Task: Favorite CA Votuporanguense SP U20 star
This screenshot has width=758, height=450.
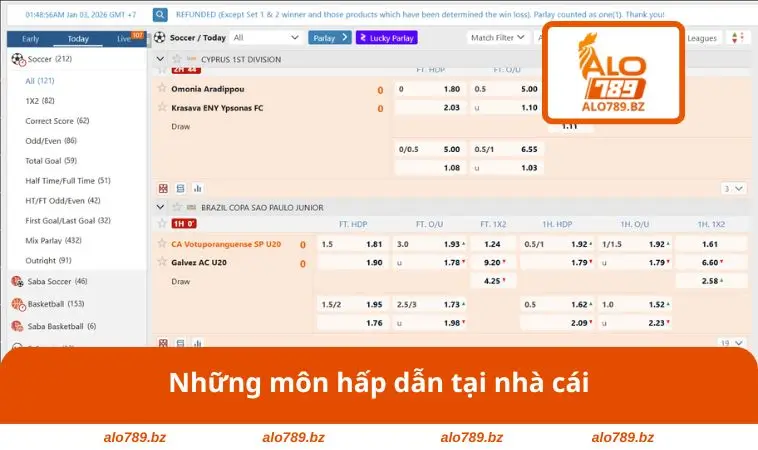Action: pos(162,244)
